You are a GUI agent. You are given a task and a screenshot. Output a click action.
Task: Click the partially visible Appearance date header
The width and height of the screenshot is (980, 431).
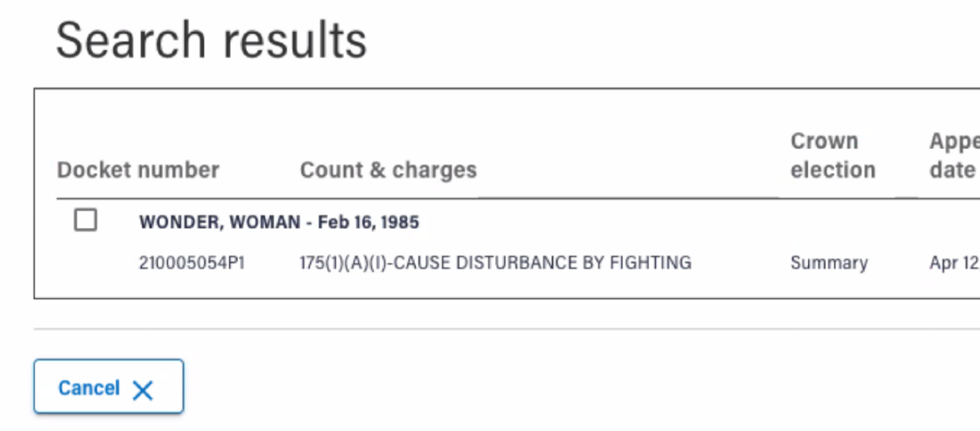pos(954,155)
